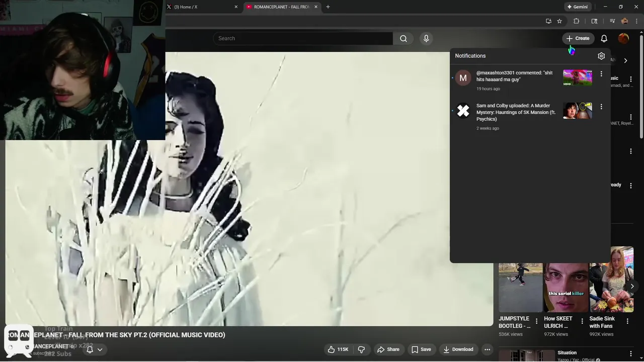
Task: Open the Chrome three-dot menu
Action: click(x=637, y=21)
